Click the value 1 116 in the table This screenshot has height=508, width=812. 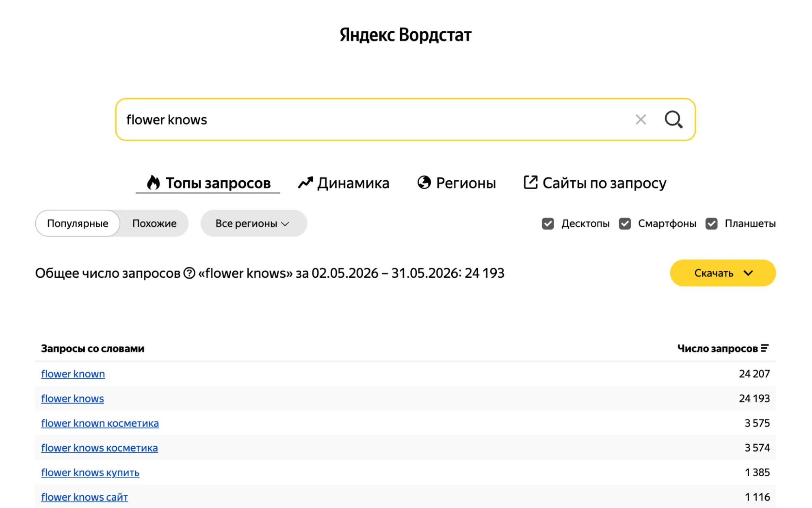[x=757, y=497]
